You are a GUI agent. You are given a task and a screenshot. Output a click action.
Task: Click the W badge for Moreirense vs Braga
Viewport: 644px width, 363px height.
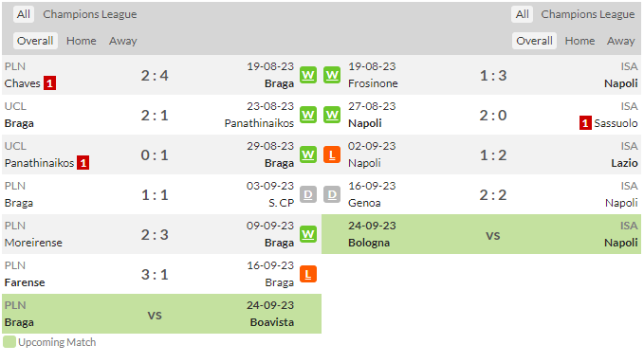(x=308, y=234)
